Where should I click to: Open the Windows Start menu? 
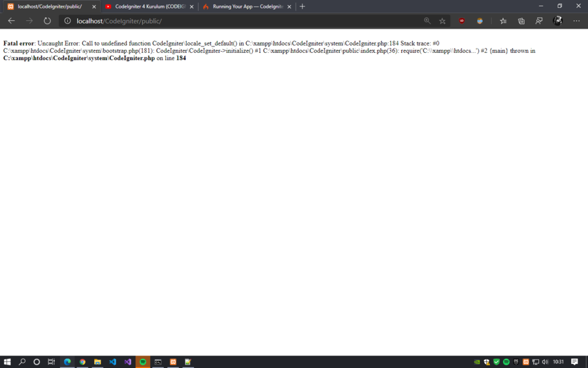coord(7,362)
